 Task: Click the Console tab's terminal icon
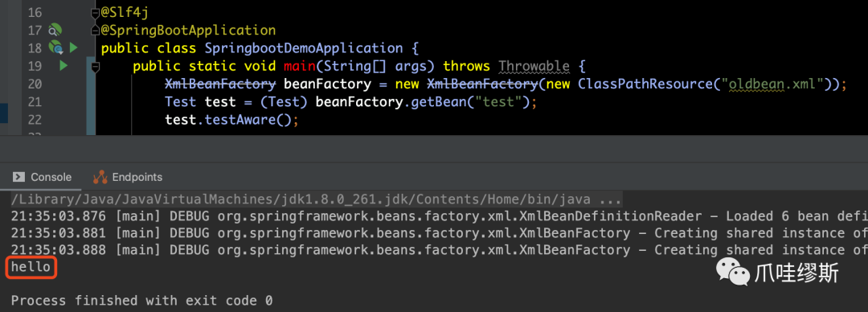(x=18, y=177)
